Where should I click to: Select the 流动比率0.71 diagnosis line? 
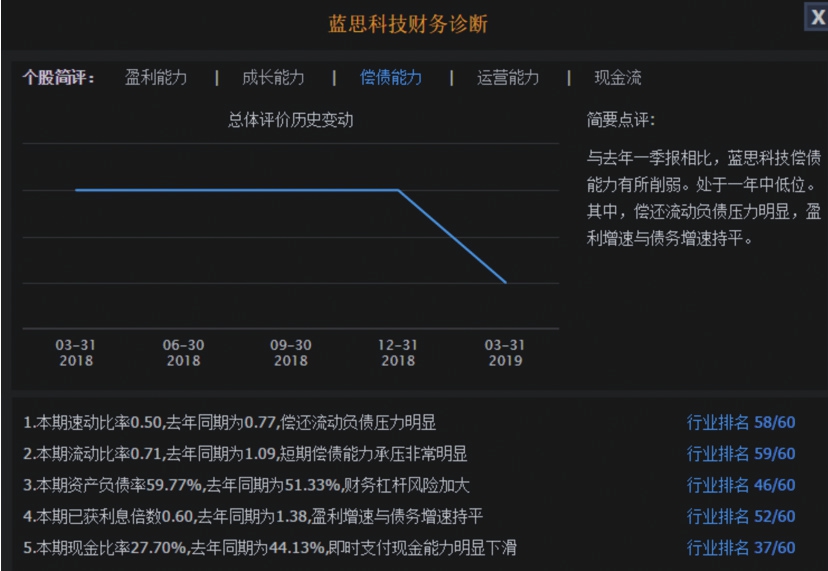245,453
